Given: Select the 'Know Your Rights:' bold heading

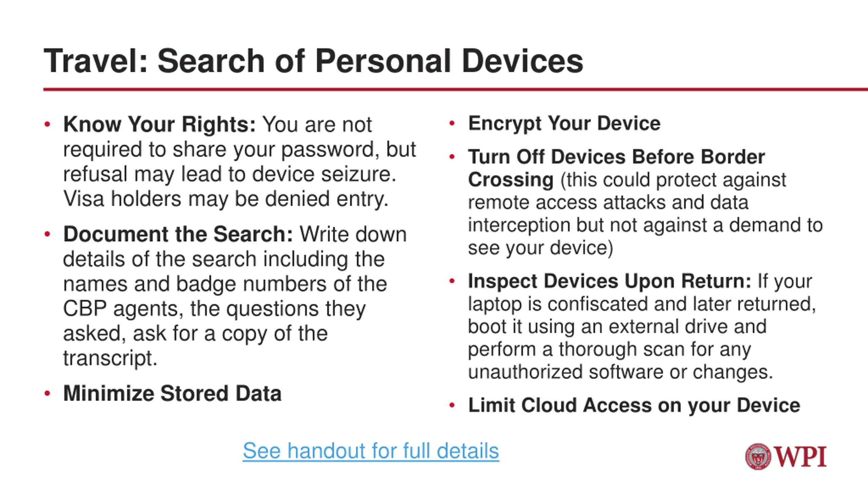Looking at the screenshot, I should 159,124.
